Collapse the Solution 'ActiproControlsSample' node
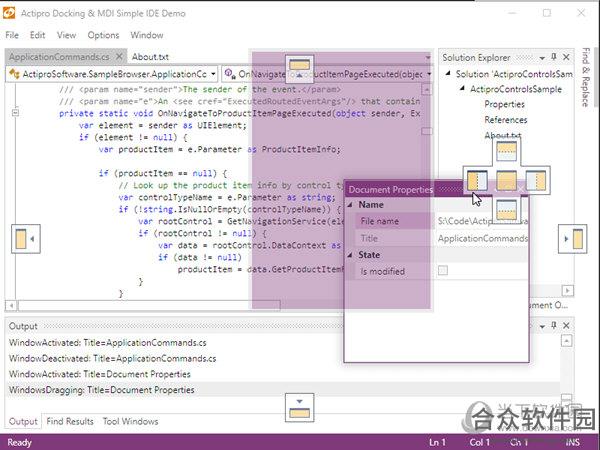Viewport: 600px width, 450px height. coord(448,73)
